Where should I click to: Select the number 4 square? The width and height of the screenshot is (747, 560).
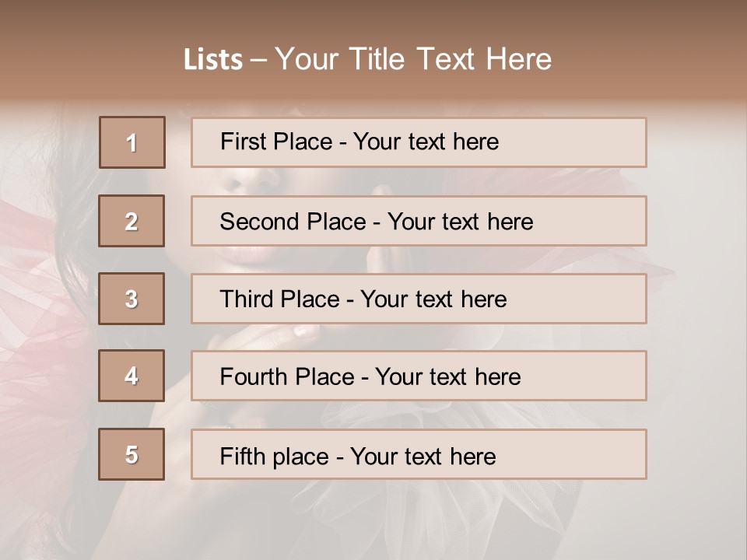(x=132, y=376)
